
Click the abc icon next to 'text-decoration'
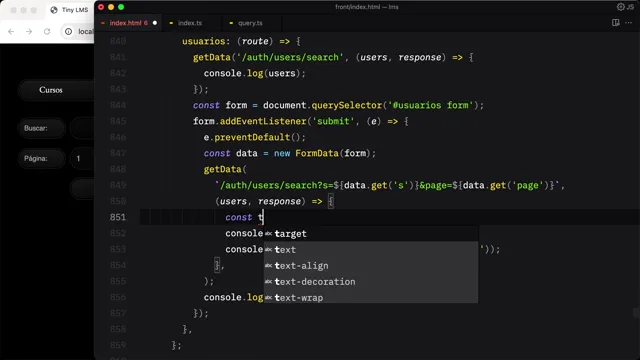point(268,281)
